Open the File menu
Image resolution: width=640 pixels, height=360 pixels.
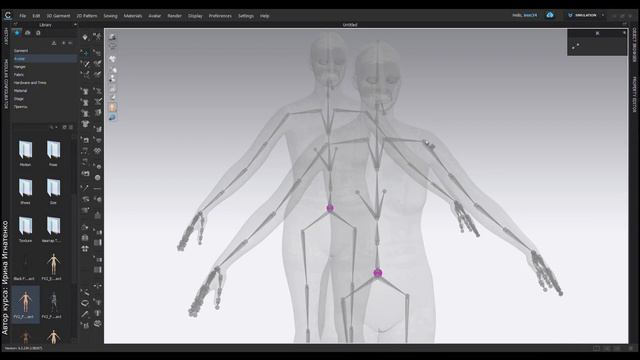click(22, 16)
